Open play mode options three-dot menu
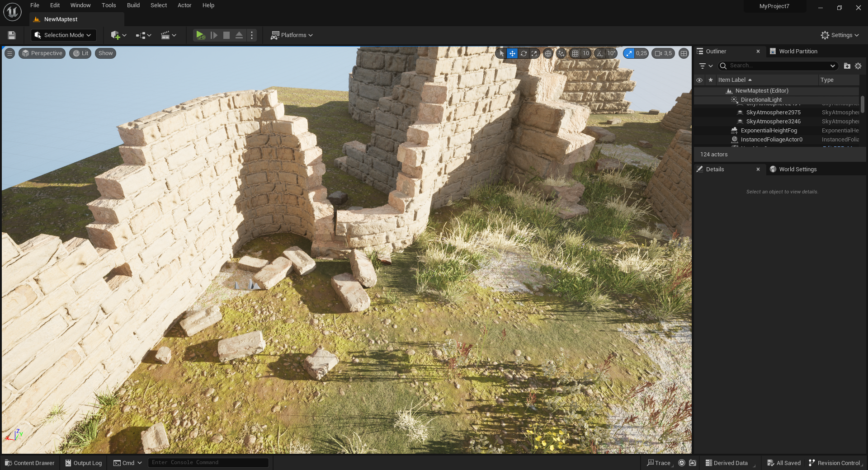 (252, 35)
